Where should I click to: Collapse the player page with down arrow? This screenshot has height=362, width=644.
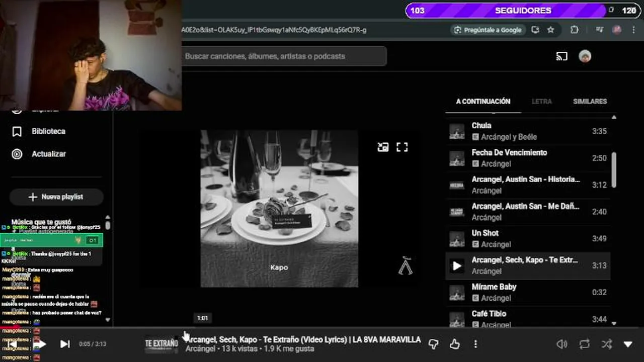(x=628, y=344)
